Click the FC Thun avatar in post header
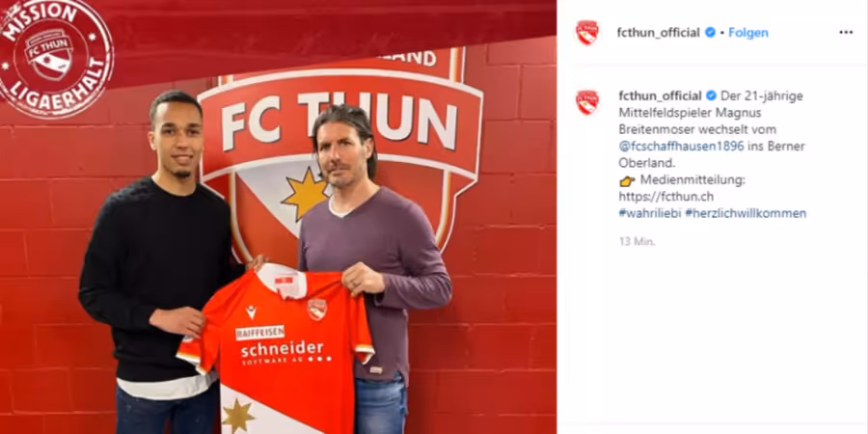The image size is (868, 434). coord(586,33)
